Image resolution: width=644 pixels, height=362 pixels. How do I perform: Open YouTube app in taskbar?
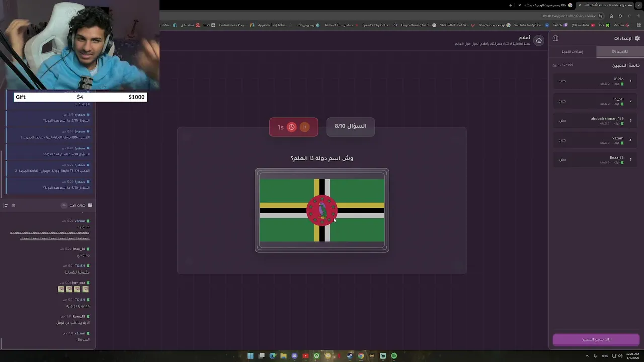click(305, 356)
